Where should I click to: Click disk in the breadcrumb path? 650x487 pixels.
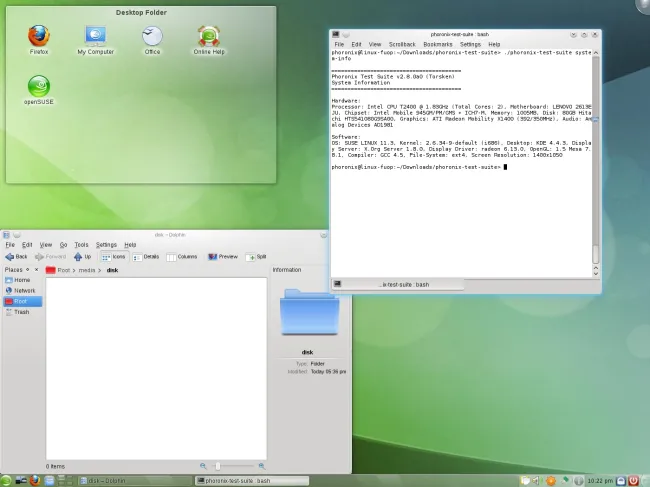pyautogui.click(x=112, y=270)
